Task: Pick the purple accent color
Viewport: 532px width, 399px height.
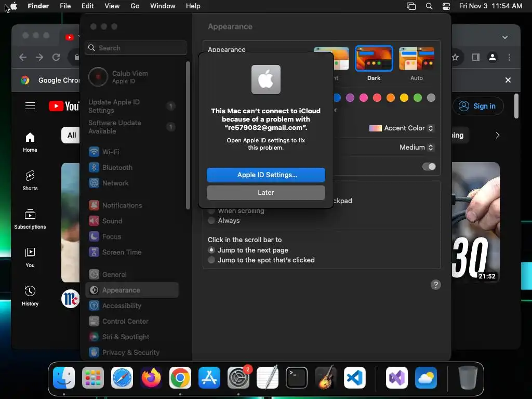Action: click(x=350, y=98)
